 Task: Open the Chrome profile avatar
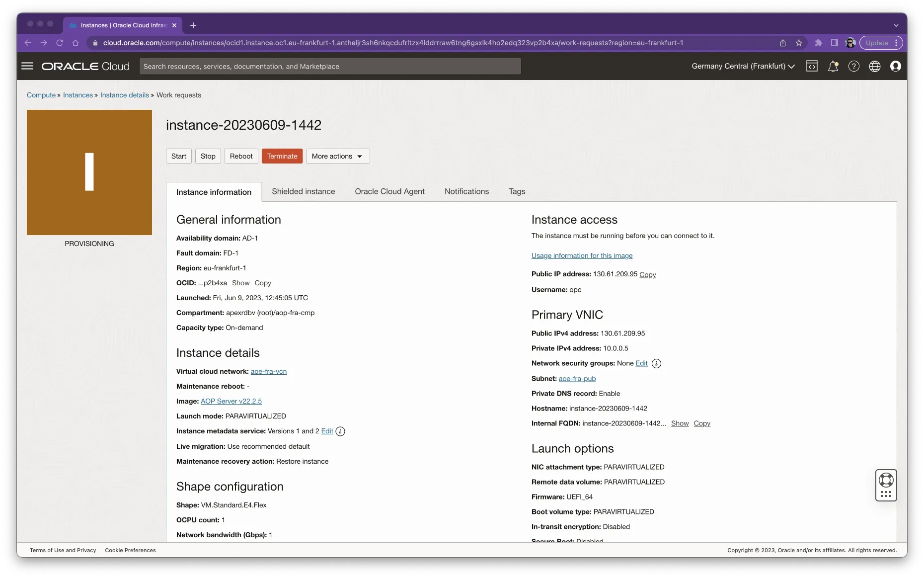850,43
